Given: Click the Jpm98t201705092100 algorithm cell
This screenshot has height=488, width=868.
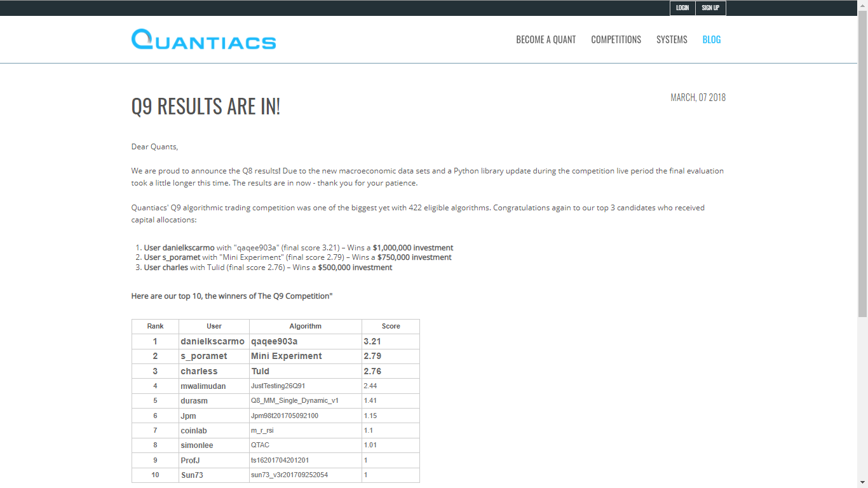Looking at the screenshot, I should pyautogui.click(x=306, y=416).
